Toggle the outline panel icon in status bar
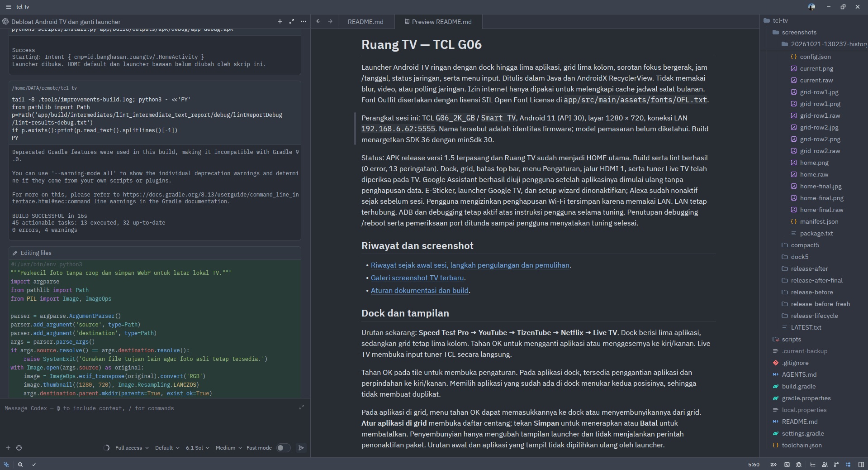This screenshot has height=470, width=868. tap(812, 464)
